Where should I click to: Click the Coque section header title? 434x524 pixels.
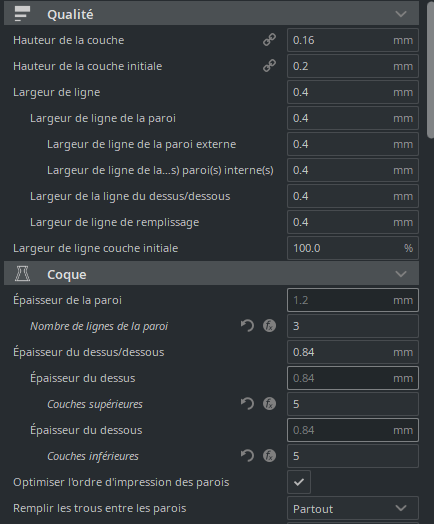(x=67, y=274)
